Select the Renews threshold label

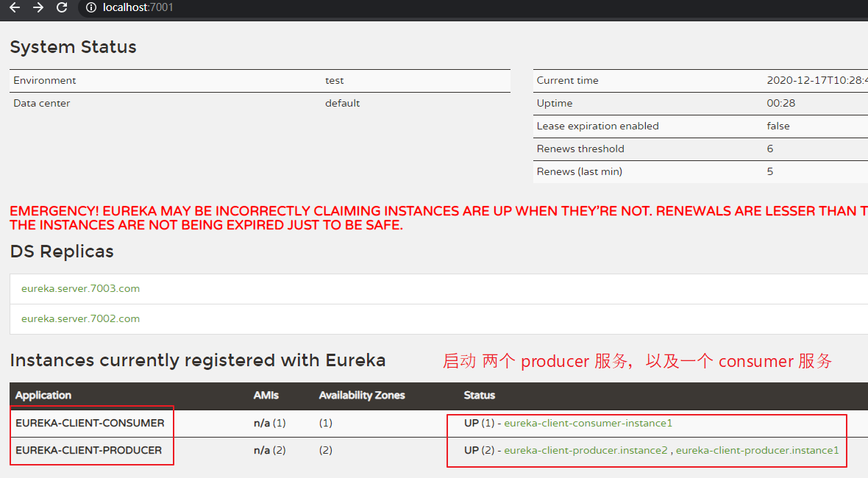pos(580,149)
